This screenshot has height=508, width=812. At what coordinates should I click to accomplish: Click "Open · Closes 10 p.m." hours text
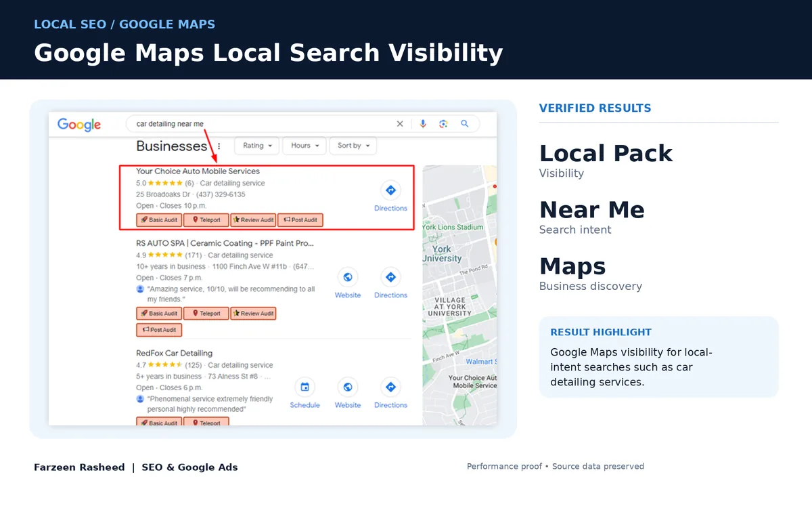171,205
